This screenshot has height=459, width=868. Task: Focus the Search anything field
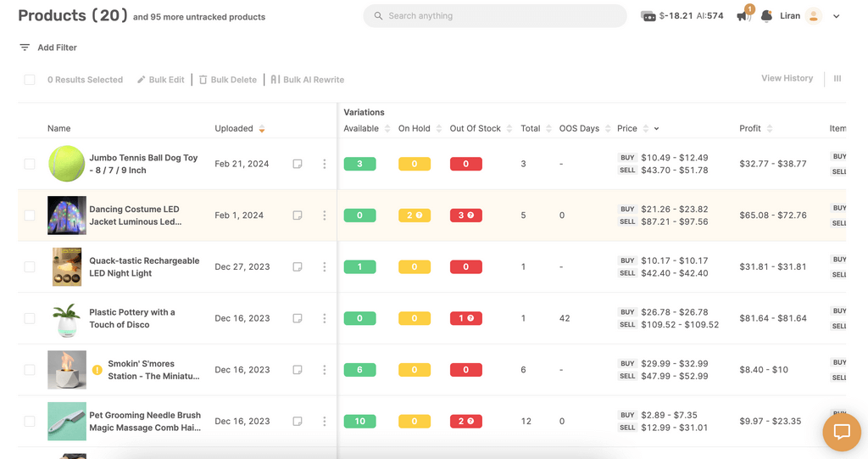tap(495, 16)
